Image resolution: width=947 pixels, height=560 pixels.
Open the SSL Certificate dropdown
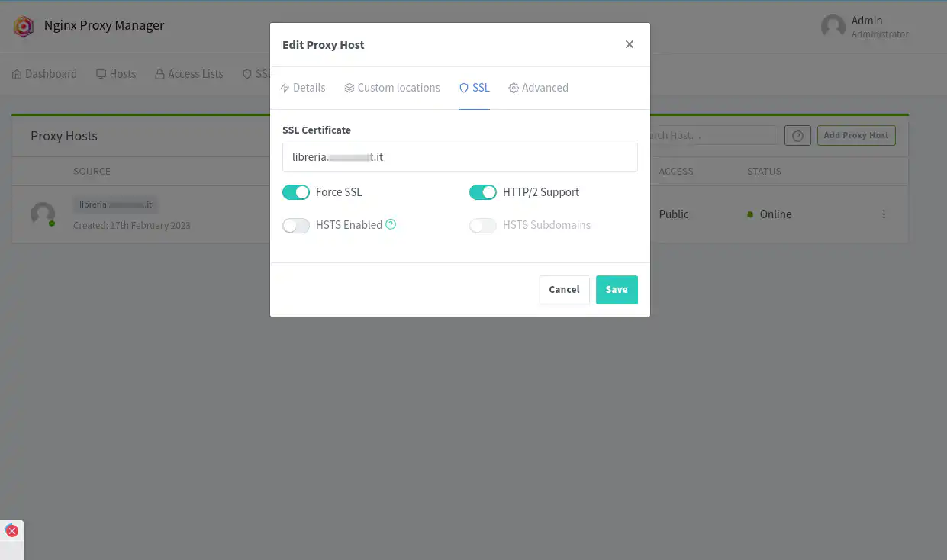coord(460,157)
